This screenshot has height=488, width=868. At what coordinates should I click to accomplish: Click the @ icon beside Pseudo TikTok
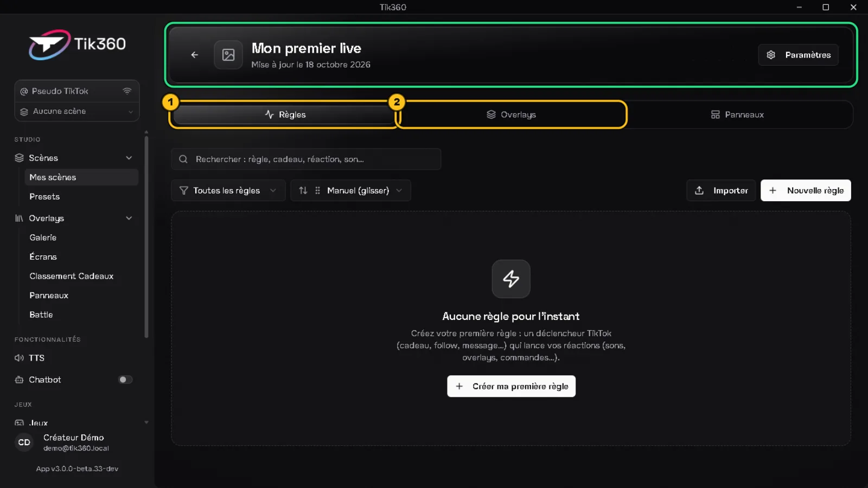point(24,91)
